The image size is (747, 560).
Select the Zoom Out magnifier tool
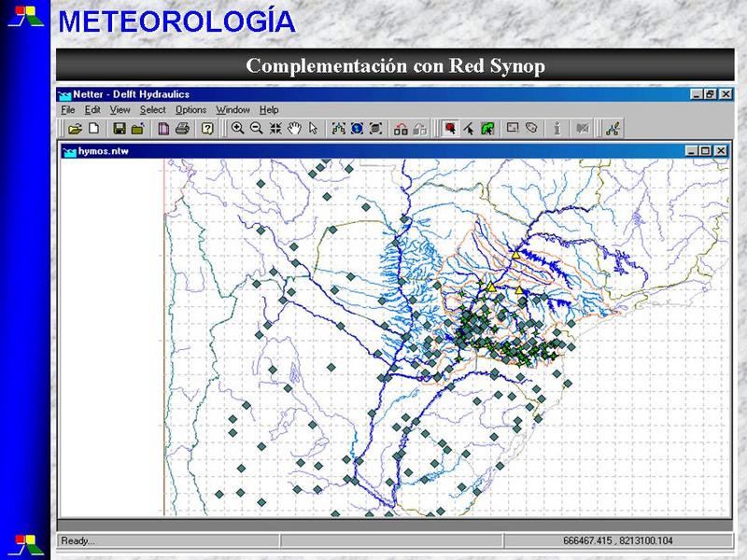tap(256, 129)
